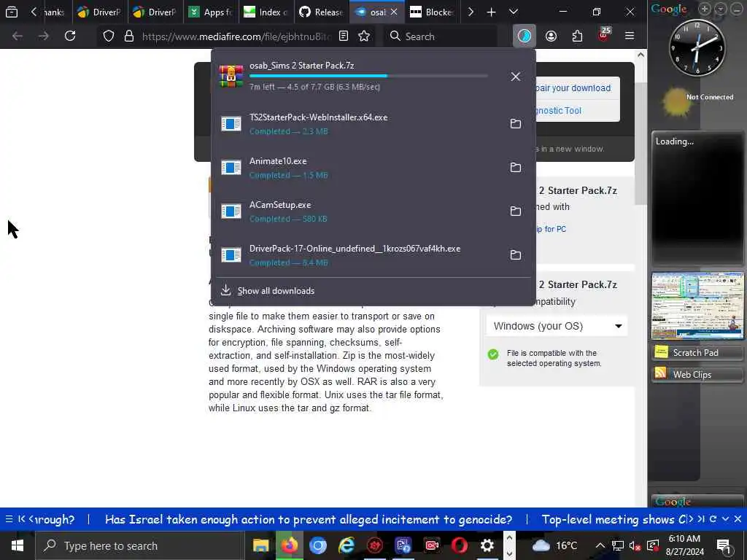Close the active osab tab
The height and width of the screenshot is (560, 747).
coord(394,12)
